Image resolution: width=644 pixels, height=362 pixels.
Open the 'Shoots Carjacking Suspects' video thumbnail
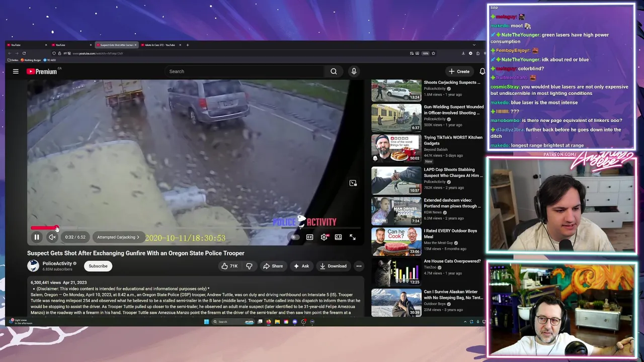point(396,90)
